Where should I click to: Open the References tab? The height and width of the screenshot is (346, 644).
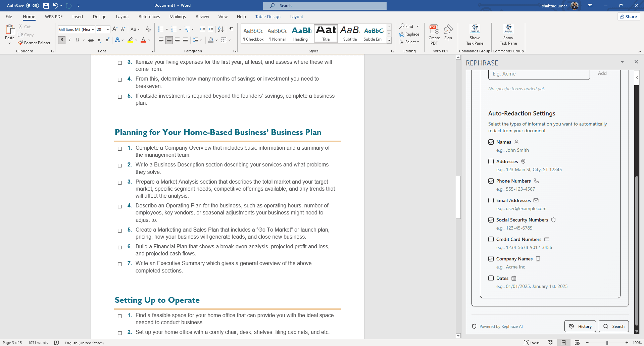(149, 16)
